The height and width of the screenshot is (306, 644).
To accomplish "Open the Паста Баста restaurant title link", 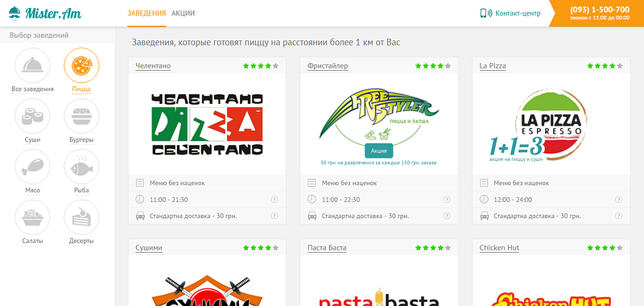I will click(x=327, y=248).
